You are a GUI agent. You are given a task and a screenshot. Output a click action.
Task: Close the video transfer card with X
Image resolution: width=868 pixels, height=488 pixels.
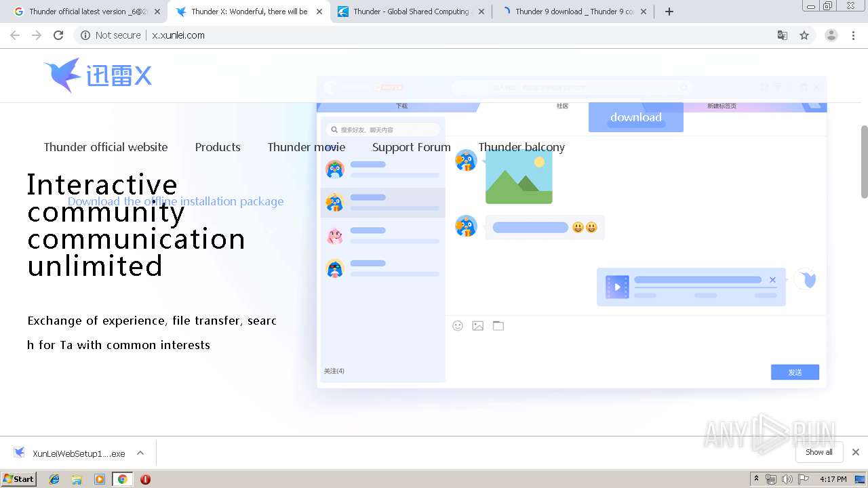[x=772, y=280]
